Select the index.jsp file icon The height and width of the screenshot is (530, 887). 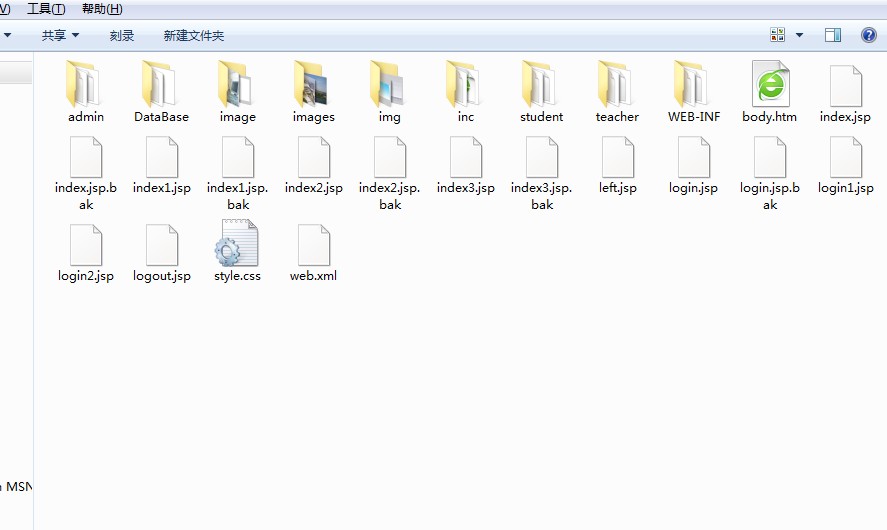tap(846, 86)
